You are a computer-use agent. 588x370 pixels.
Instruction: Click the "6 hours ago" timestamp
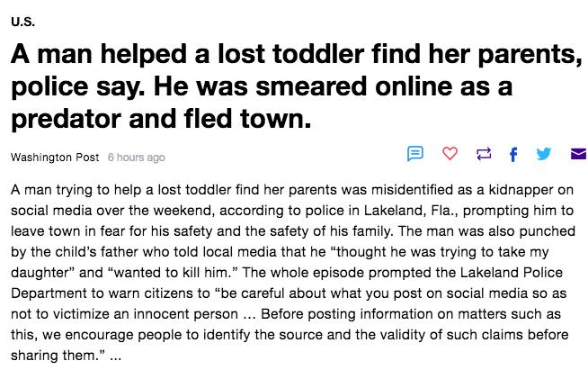[x=136, y=158]
